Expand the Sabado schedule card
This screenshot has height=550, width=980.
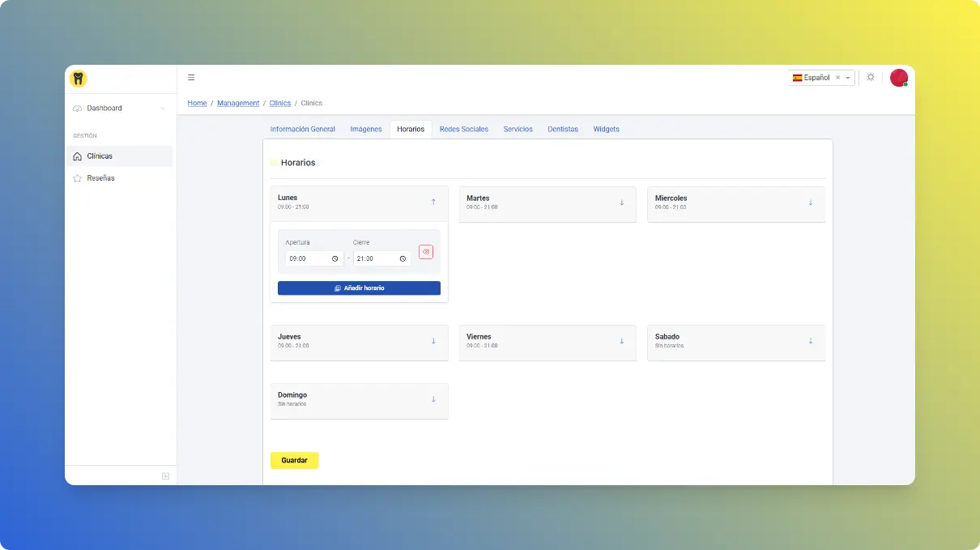point(811,341)
